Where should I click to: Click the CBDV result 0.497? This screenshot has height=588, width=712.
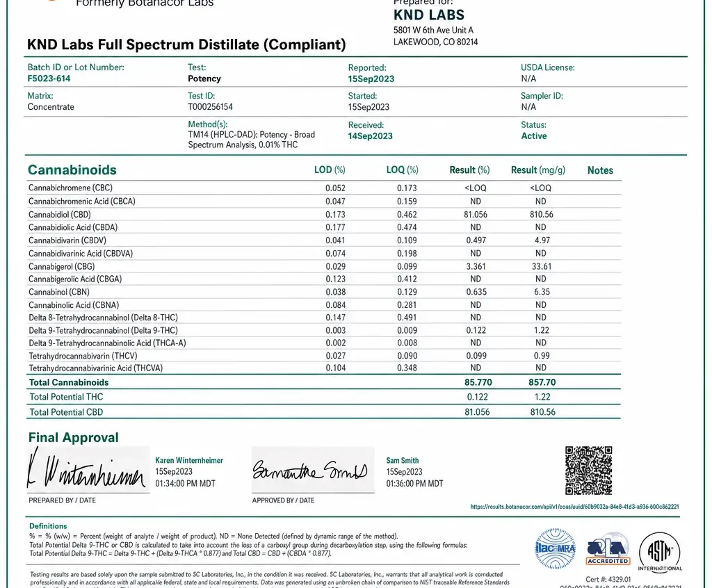(476, 240)
